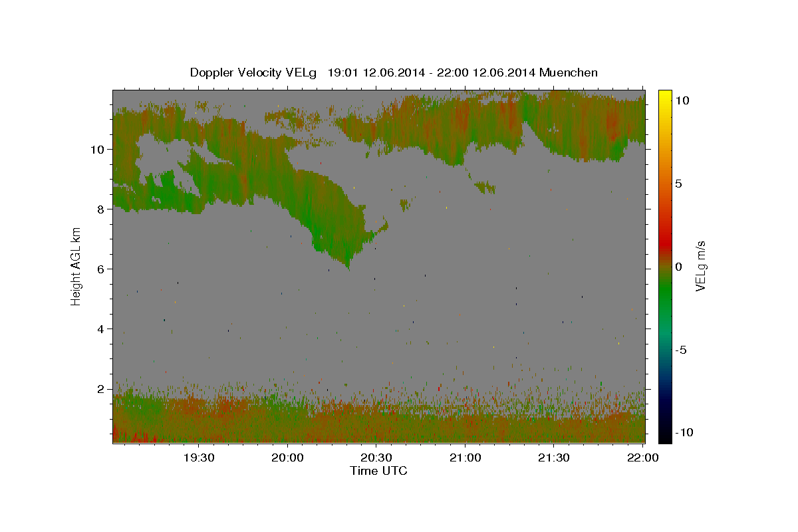
Task: Click the black bottom of the colorbar
Action: pos(665,436)
